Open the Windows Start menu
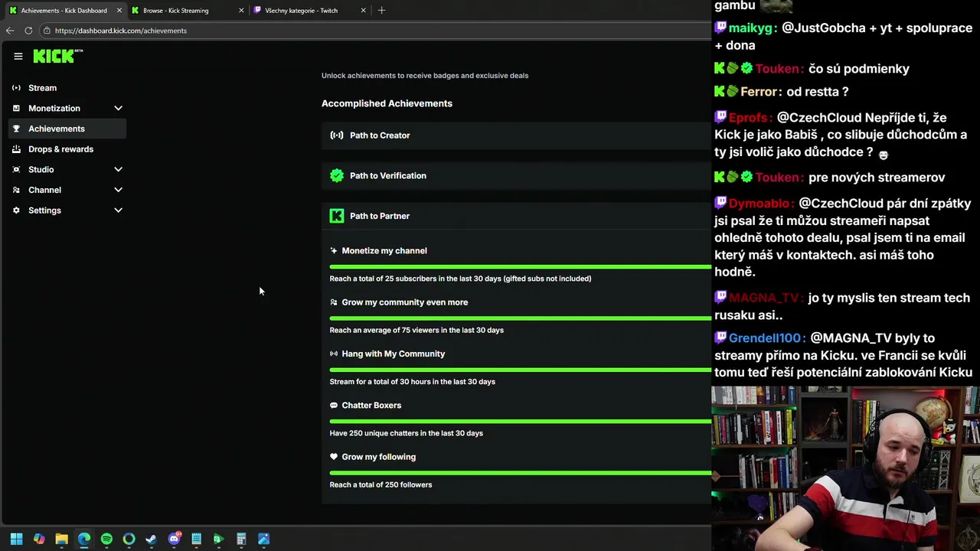This screenshot has width=980, height=551. click(x=16, y=539)
